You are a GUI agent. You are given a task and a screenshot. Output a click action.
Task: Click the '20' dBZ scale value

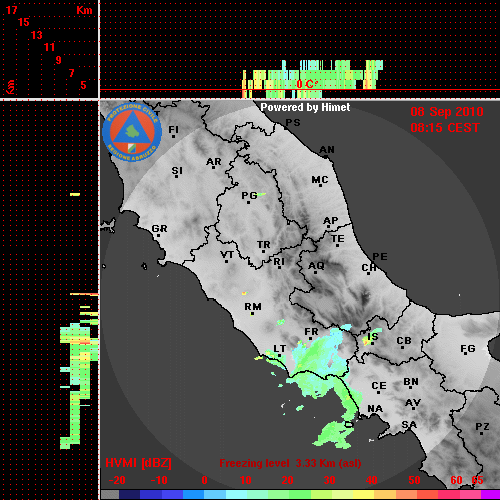[287, 480]
